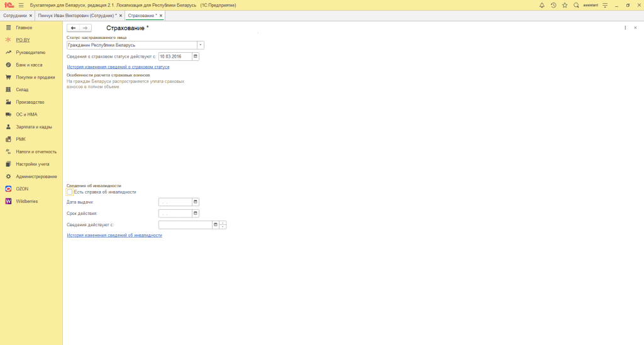This screenshot has width=644, height=345.
Task: Click the Дата выдачи date field
Action: (175, 202)
